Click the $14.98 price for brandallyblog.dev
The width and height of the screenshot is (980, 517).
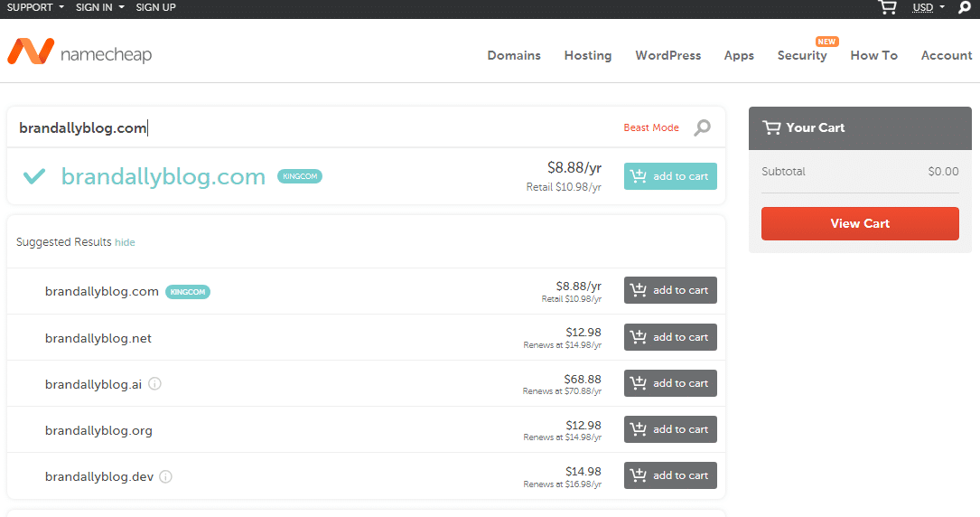pos(583,472)
